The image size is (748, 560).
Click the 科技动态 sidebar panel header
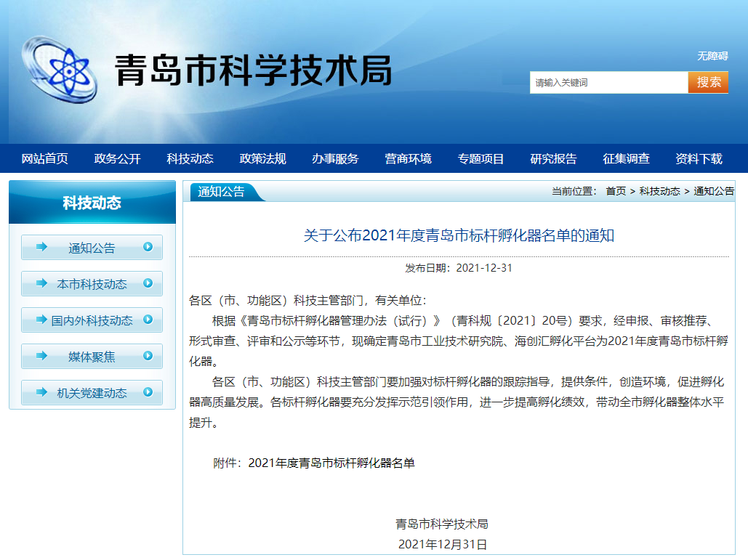click(x=92, y=203)
